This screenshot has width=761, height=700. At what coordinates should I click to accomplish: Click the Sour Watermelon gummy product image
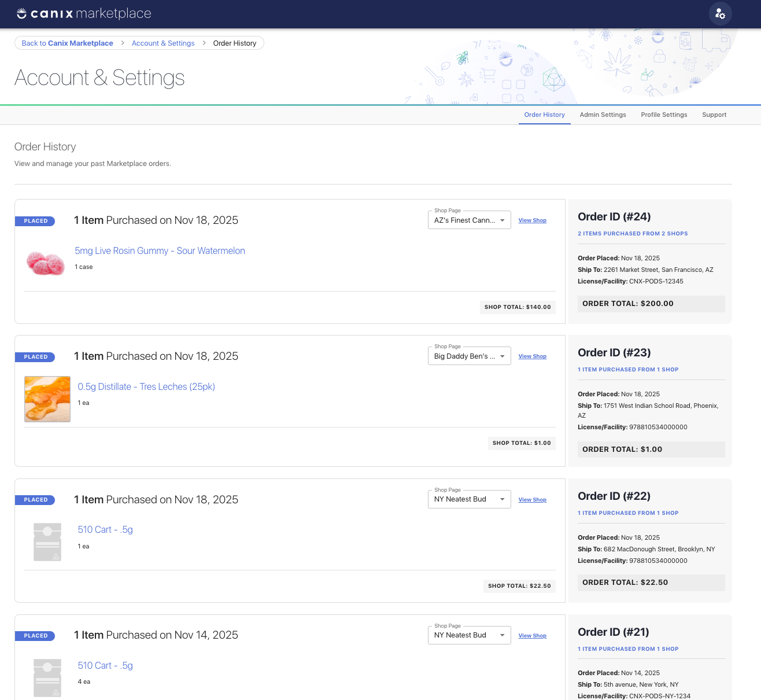[46, 263]
